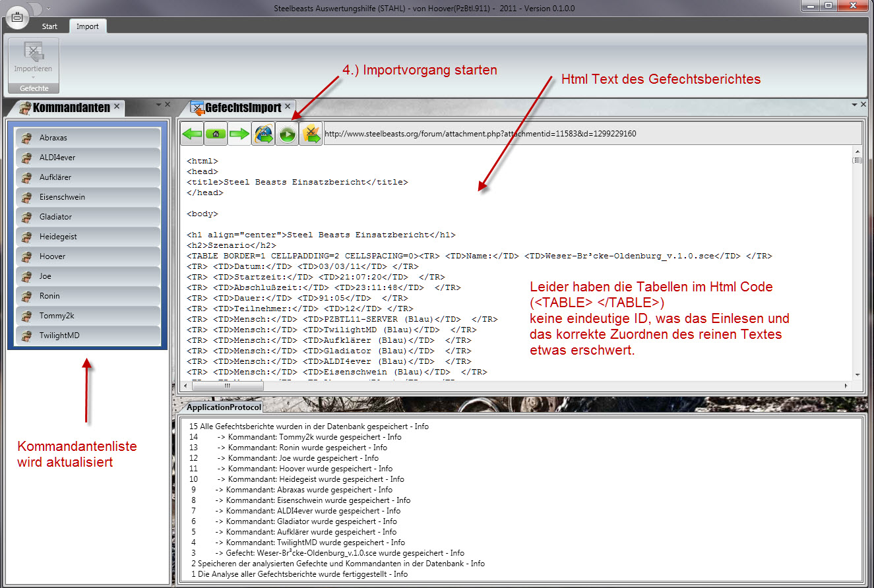874x588 pixels.
Task: Open the quick access toolbar dropdown arrow
Action: [48, 9]
